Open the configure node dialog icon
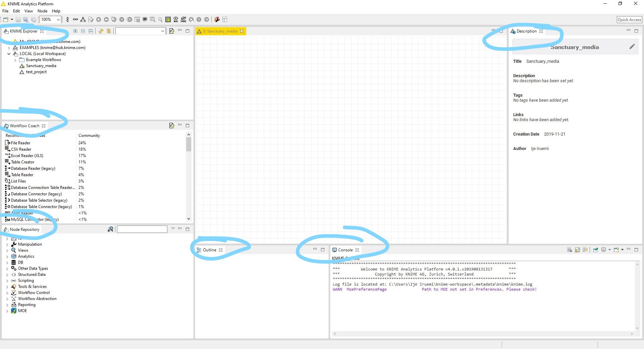Screen dimensions: 644x349 click(91, 19)
